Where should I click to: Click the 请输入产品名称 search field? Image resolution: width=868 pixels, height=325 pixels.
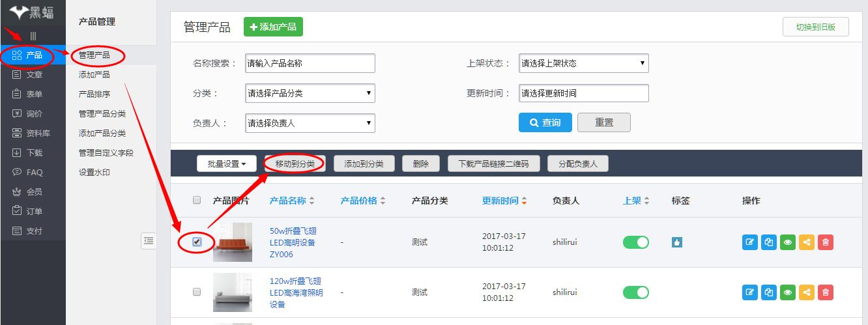pos(310,63)
